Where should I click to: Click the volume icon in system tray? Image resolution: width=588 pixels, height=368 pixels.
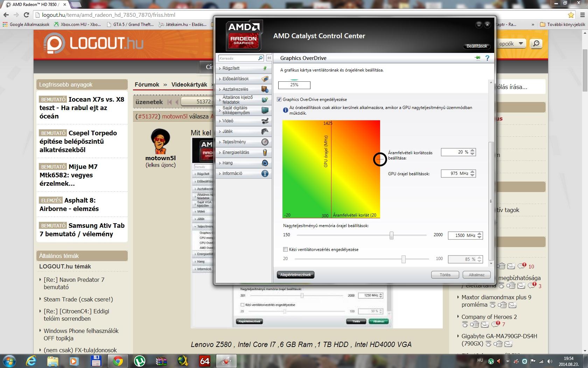point(550,361)
